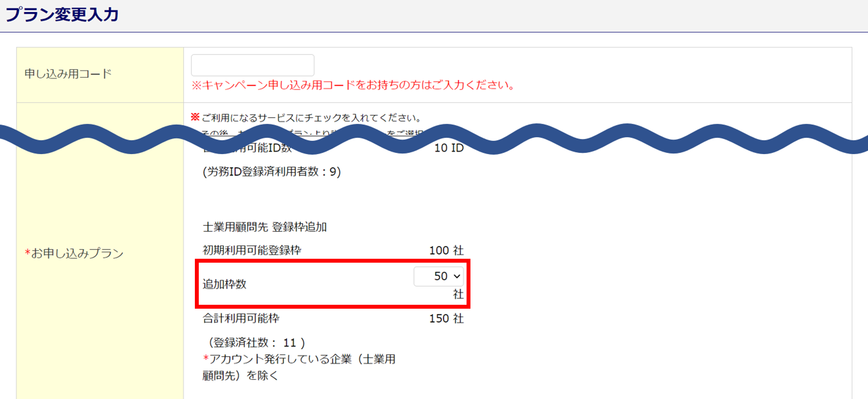Click the 10 ID value
This screenshot has width=868, height=399.
pyautogui.click(x=449, y=148)
